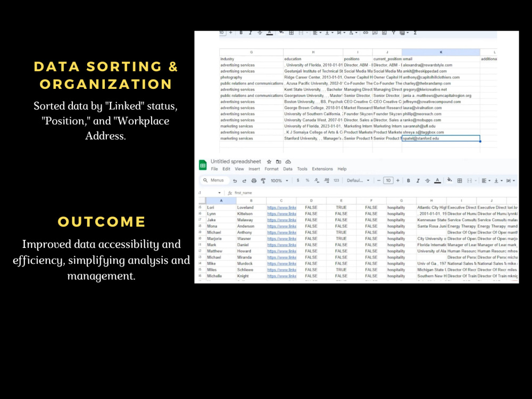532x399 pixels.
Task: Open LinkedIn link in Matthew Howard row
Action: pos(281,252)
